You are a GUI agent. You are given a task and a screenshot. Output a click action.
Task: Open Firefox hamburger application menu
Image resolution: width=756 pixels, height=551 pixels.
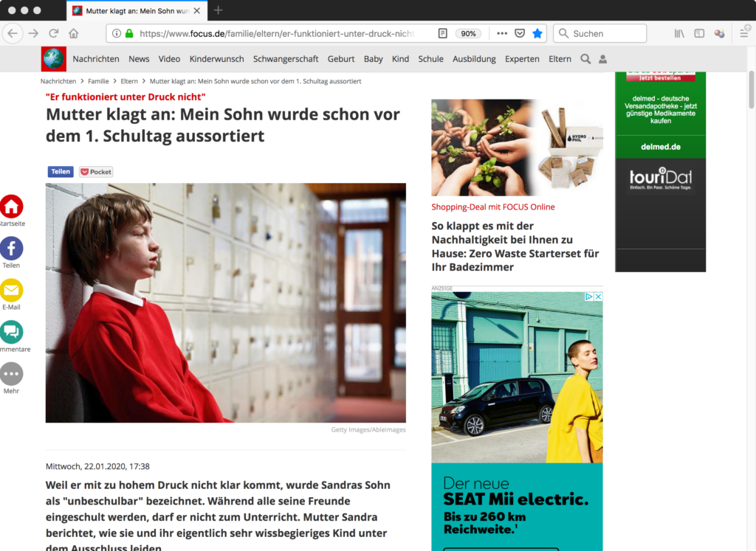744,33
